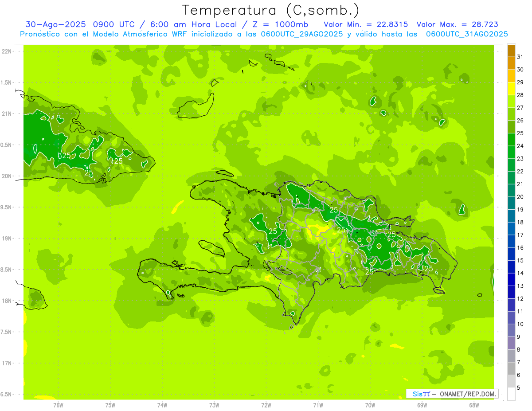Click the "75W" longitude axis label
This screenshot has height=411, width=532.
(x=110, y=405)
